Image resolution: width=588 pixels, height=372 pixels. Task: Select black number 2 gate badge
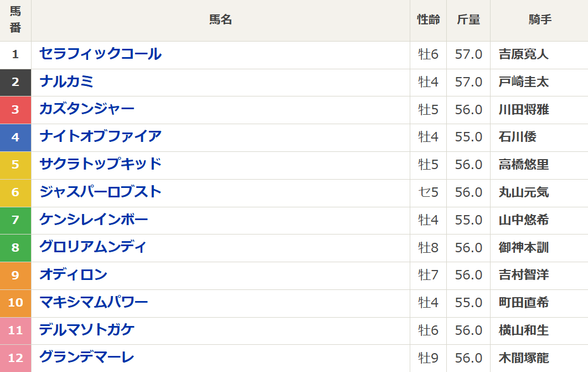pos(16,82)
